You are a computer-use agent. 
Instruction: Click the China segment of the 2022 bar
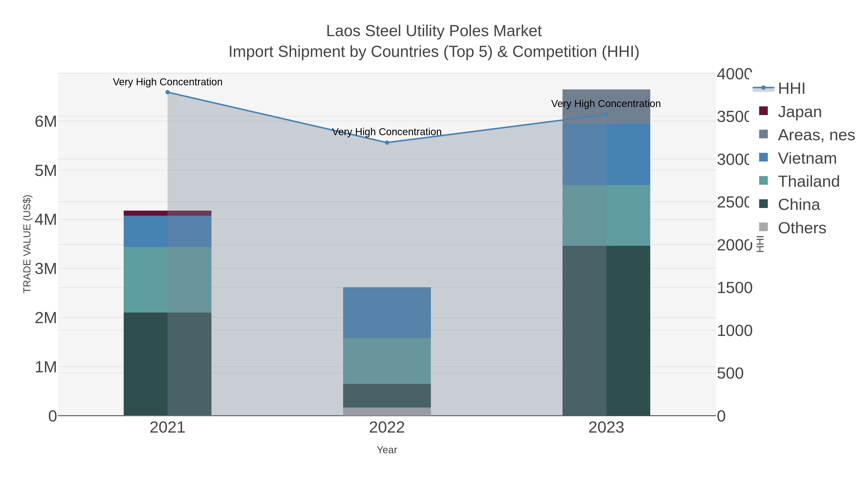click(387, 396)
